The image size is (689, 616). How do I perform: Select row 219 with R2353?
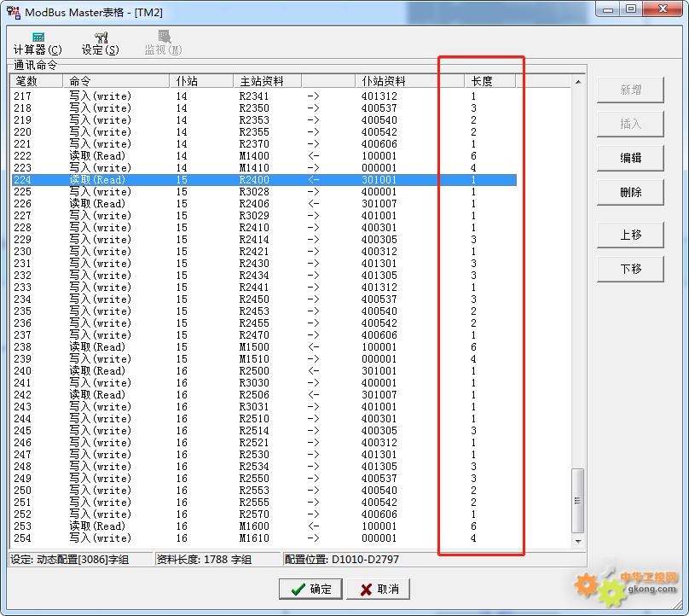point(263,120)
